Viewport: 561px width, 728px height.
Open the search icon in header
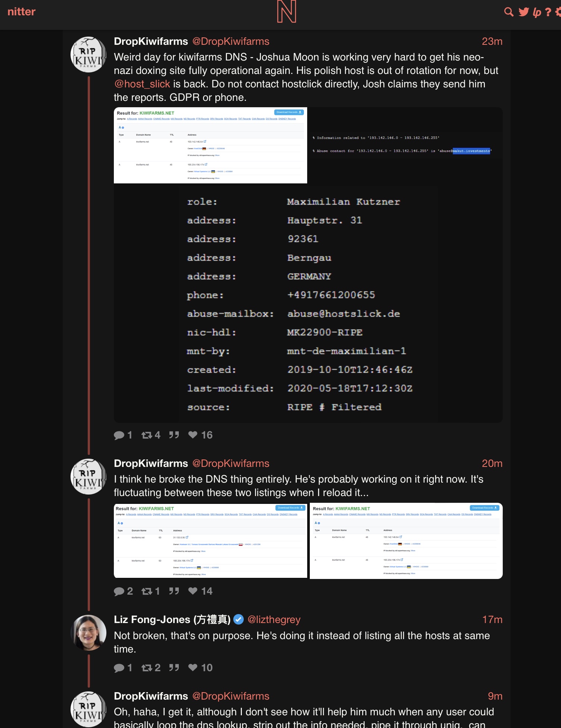click(508, 12)
